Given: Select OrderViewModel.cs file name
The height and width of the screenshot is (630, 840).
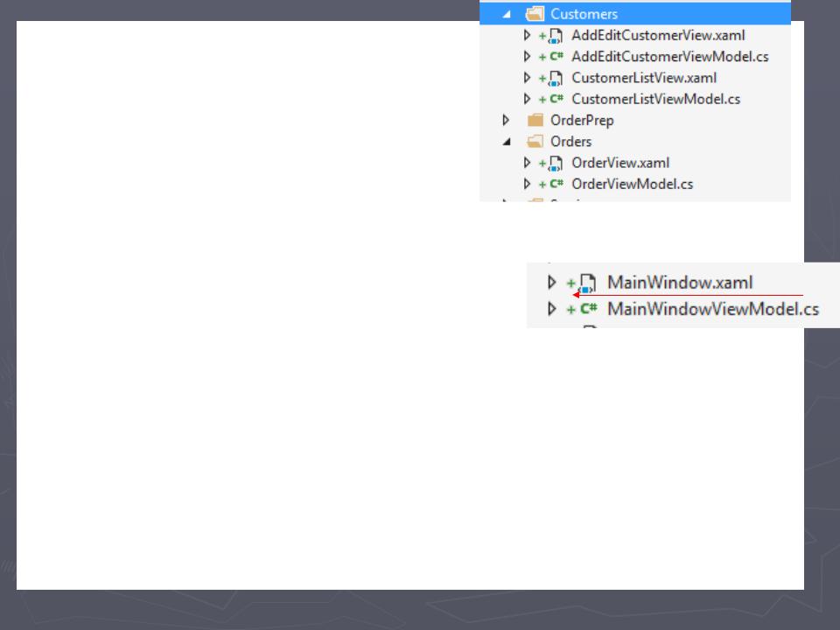Looking at the screenshot, I should [632, 185].
